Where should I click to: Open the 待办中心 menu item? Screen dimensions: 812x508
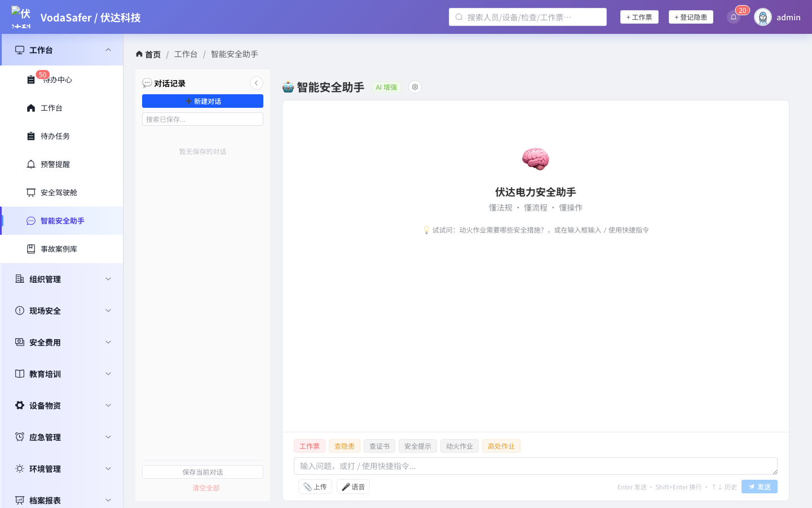click(x=61, y=80)
